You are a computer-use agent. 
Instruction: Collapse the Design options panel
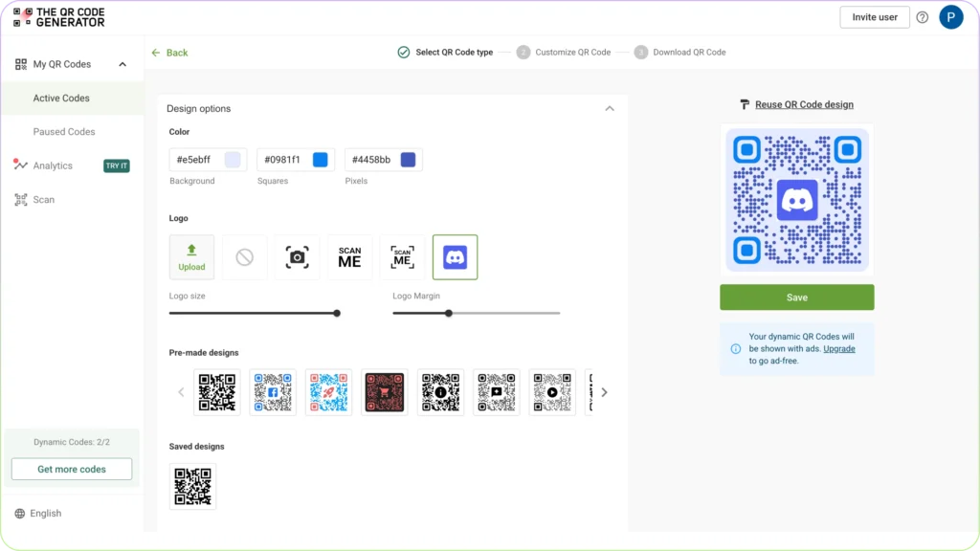610,108
